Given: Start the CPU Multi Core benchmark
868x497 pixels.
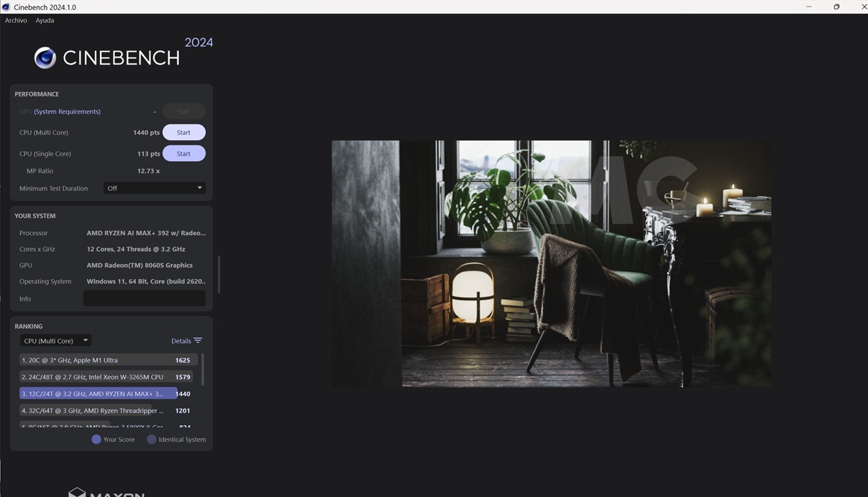Looking at the screenshot, I should click(183, 132).
